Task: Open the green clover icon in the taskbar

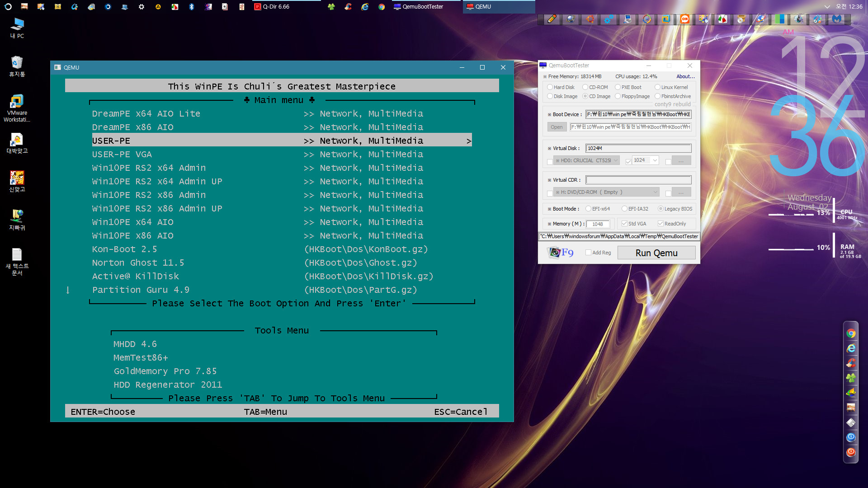Action: point(331,7)
